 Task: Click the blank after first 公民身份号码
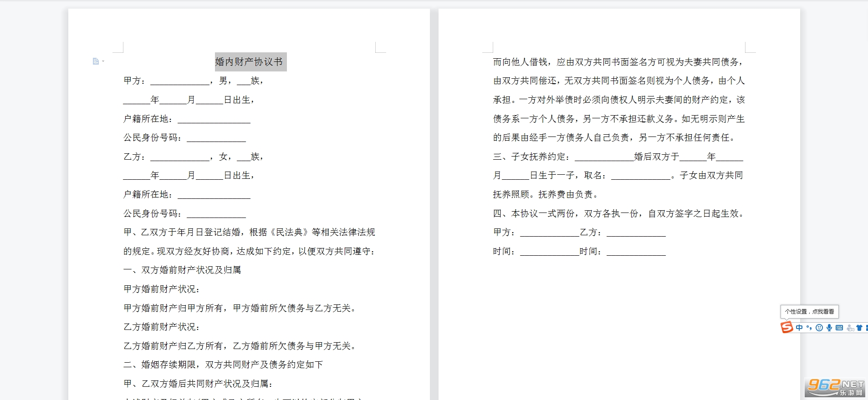click(x=216, y=138)
